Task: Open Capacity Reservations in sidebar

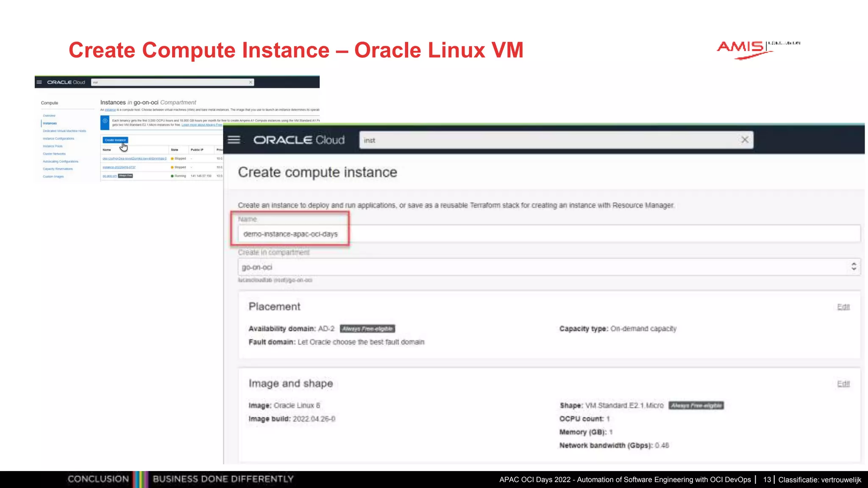Action: coord(58,169)
